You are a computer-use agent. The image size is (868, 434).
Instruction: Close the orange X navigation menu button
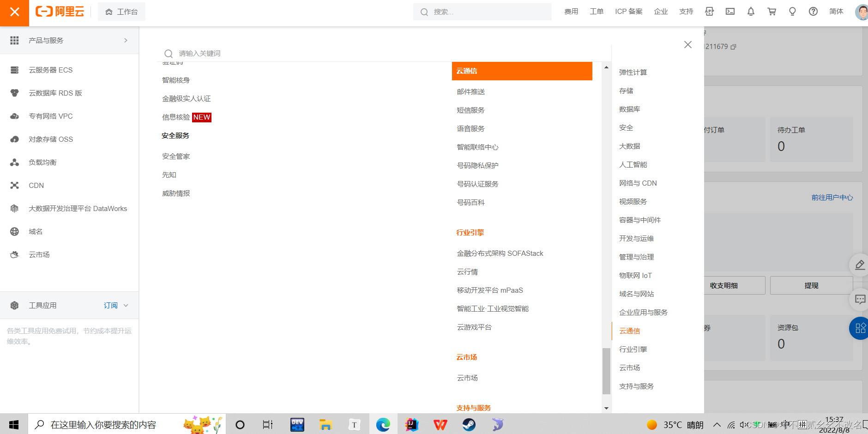[14, 12]
